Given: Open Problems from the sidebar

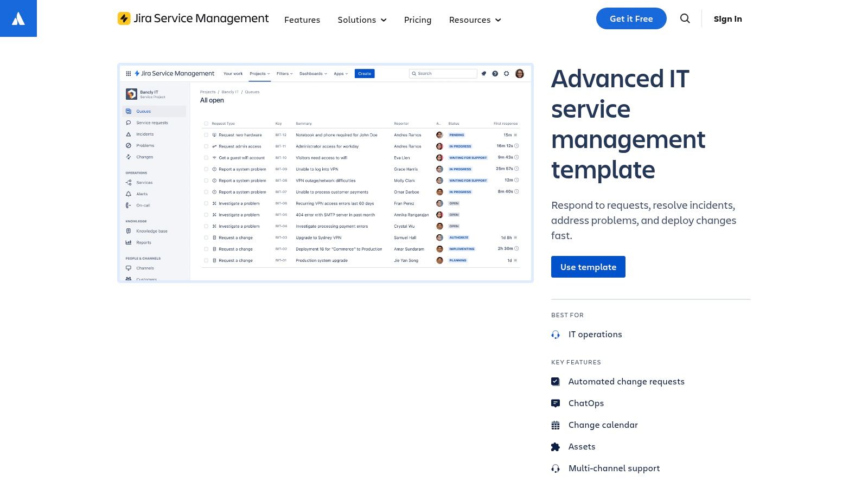Looking at the screenshot, I should (145, 145).
